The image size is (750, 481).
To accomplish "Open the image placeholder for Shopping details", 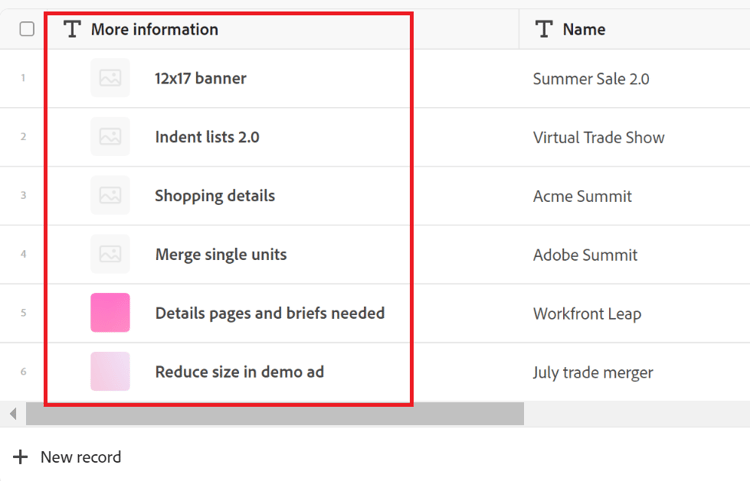I will (110, 195).
